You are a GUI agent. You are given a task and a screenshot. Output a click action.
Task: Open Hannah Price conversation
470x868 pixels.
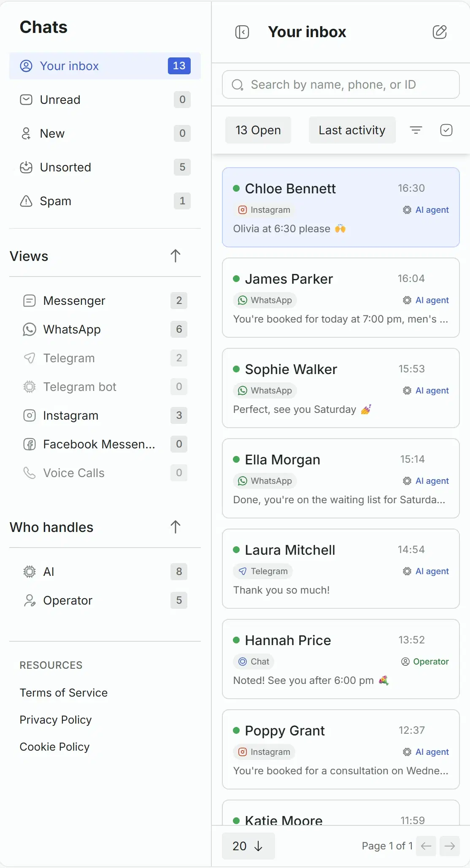pyautogui.click(x=341, y=659)
